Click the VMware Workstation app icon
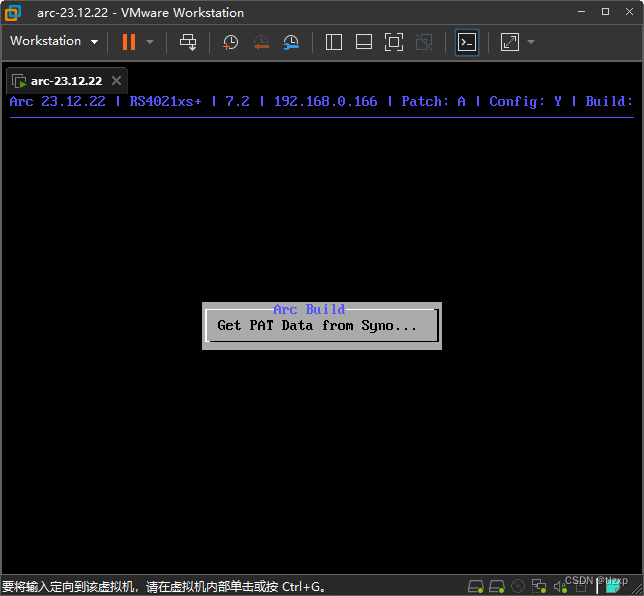 pyautogui.click(x=13, y=13)
